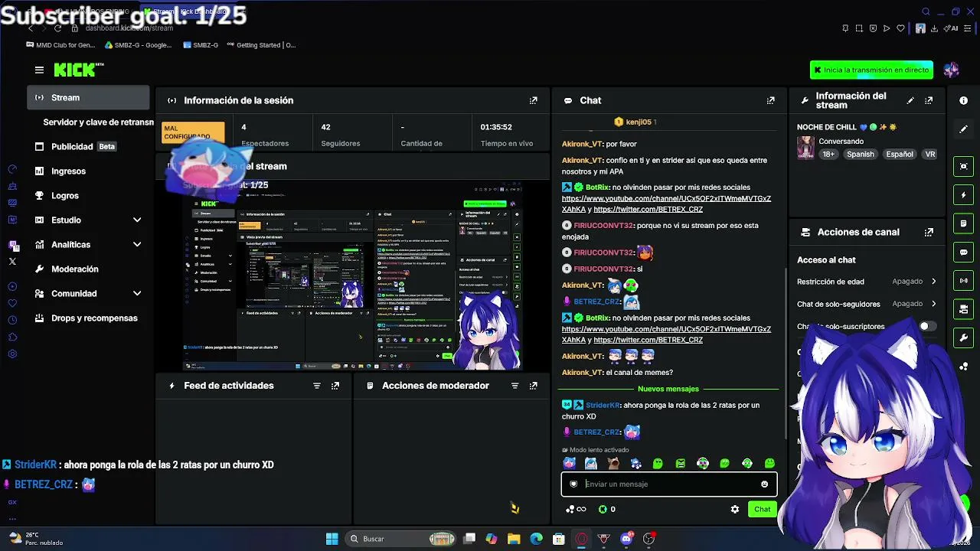Click the info icon in right rail
This screenshot has width=980, height=551.
(963, 100)
